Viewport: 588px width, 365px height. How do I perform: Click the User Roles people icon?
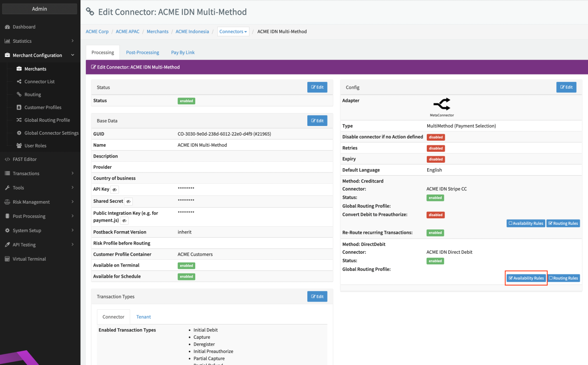[x=19, y=146]
